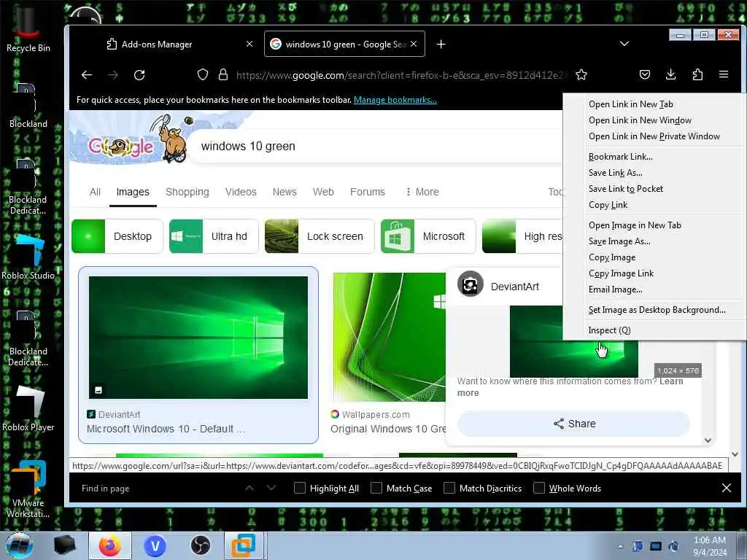The height and width of the screenshot is (560, 747).
Task: Choose Save Image As menu entry
Action: [619, 241]
